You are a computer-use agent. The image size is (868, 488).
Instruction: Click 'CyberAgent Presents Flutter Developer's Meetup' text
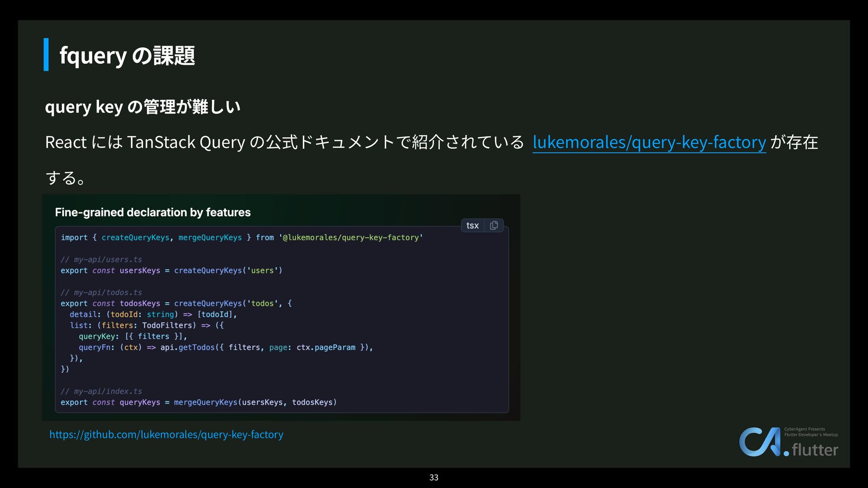[811, 432]
